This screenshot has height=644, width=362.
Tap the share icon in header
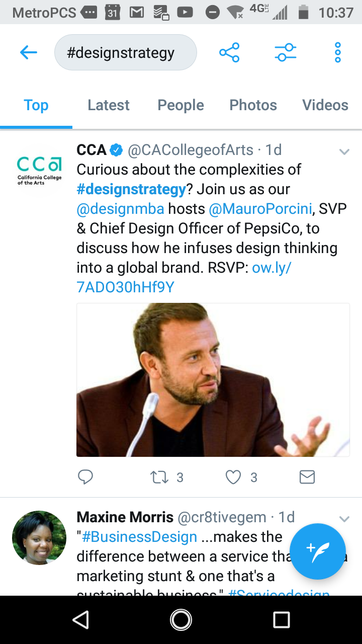click(x=229, y=52)
